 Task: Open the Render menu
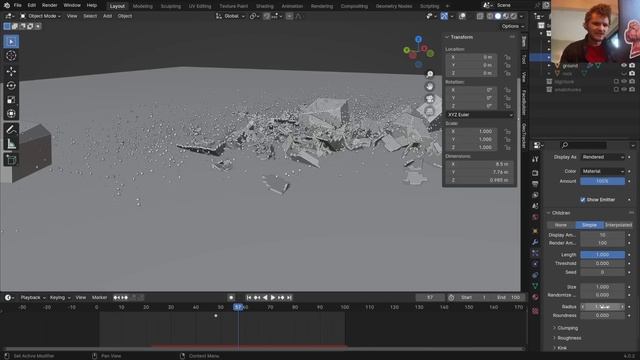pyautogui.click(x=49, y=5)
